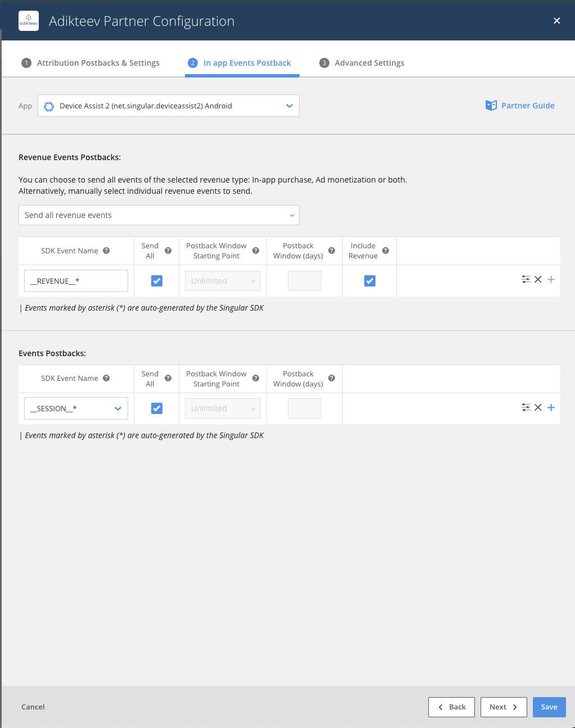This screenshot has height=728, width=575.
Task: Toggle Send All for the __SESSION__* event
Action: tap(156, 408)
